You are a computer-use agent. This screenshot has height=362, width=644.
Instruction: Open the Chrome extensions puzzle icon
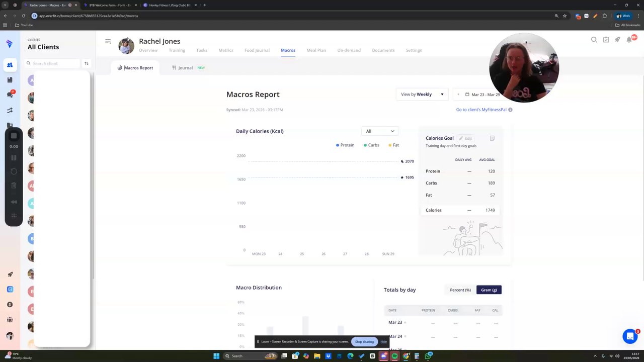point(605,16)
